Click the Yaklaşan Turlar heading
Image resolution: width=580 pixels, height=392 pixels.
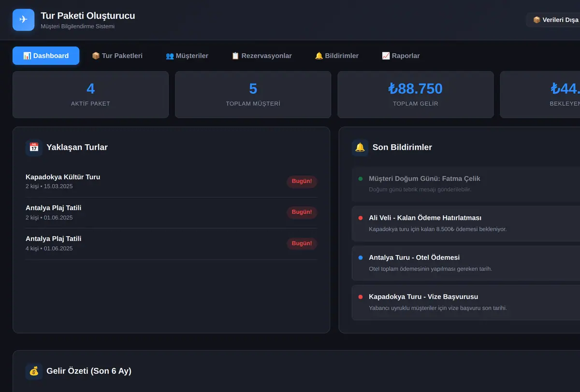point(77,147)
